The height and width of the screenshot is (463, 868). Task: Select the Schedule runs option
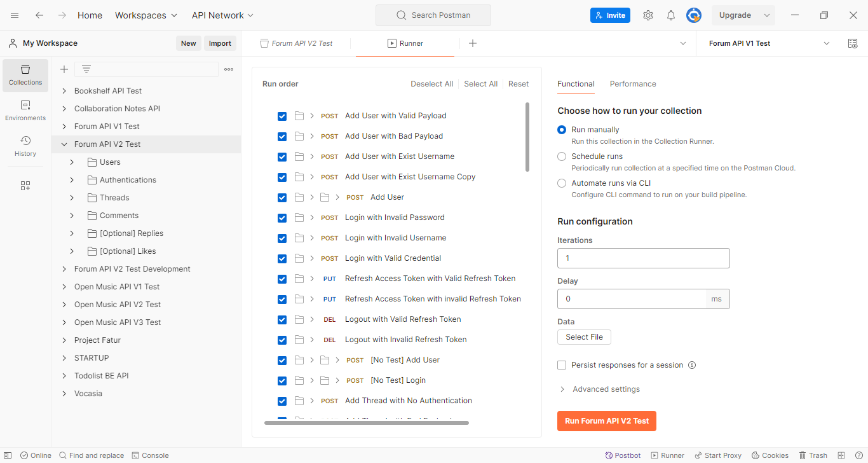pos(562,156)
